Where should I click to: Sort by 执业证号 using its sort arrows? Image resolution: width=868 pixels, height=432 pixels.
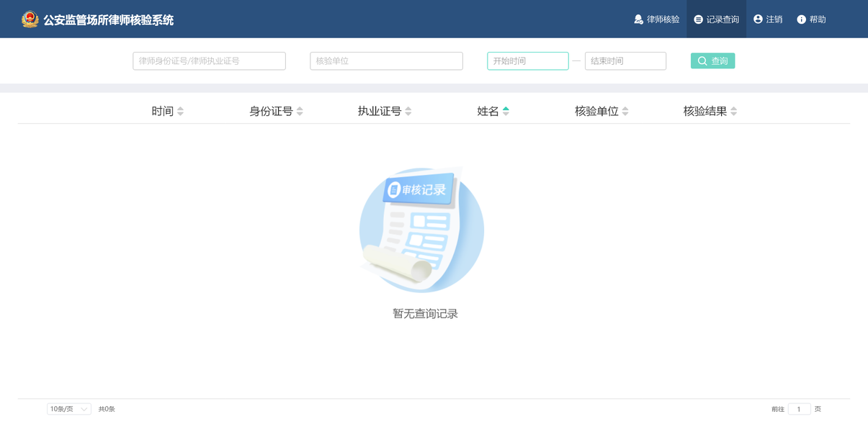coord(408,111)
